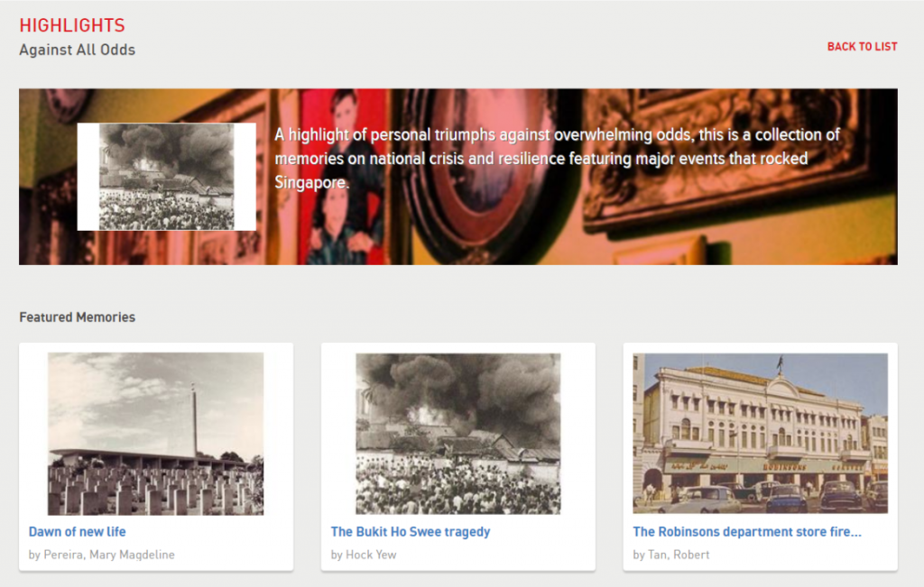Click the banner description text about Singapore
Viewport: 924px width, 587px height.
(557, 159)
